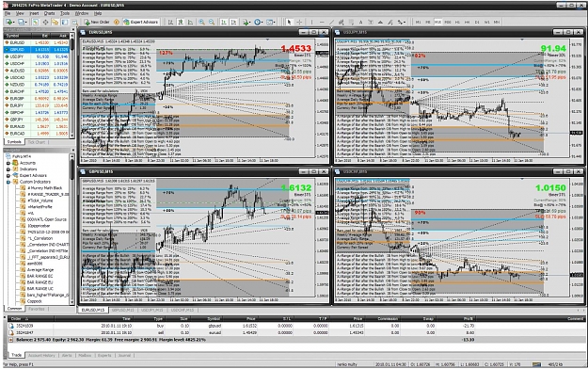Select the Trendline drawing tool
Image resolution: width=588 pixels, height=369 pixels.
[331, 23]
